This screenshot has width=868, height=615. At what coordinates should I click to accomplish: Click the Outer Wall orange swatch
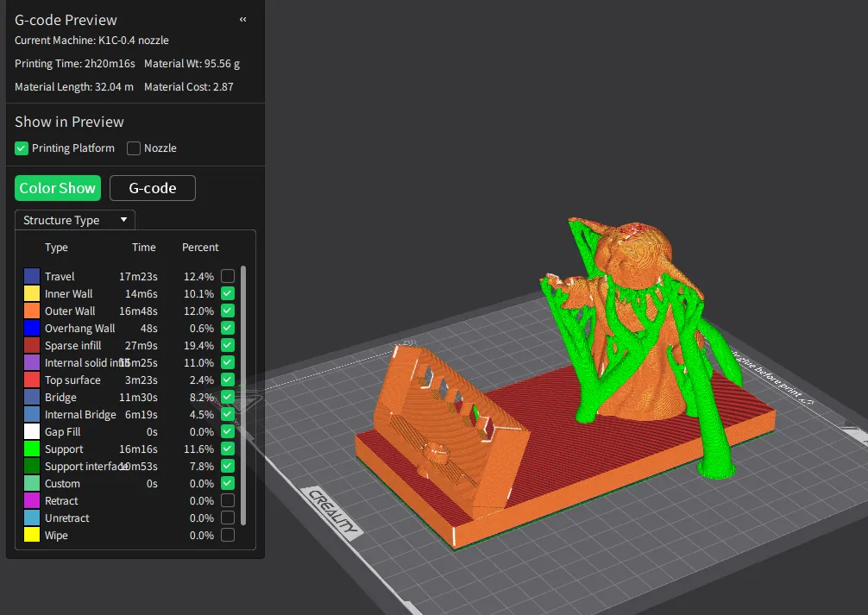[32, 311]
